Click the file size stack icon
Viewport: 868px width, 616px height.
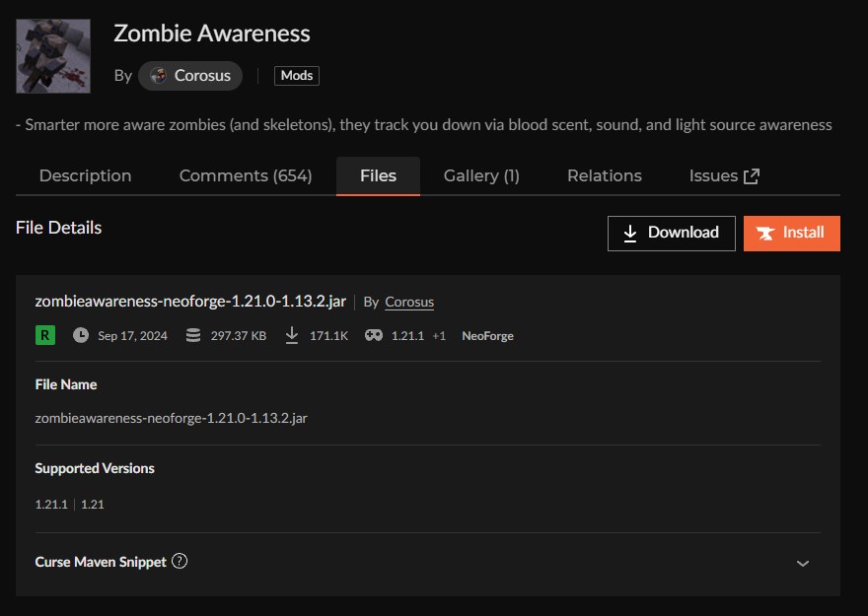tap(193, 335)
